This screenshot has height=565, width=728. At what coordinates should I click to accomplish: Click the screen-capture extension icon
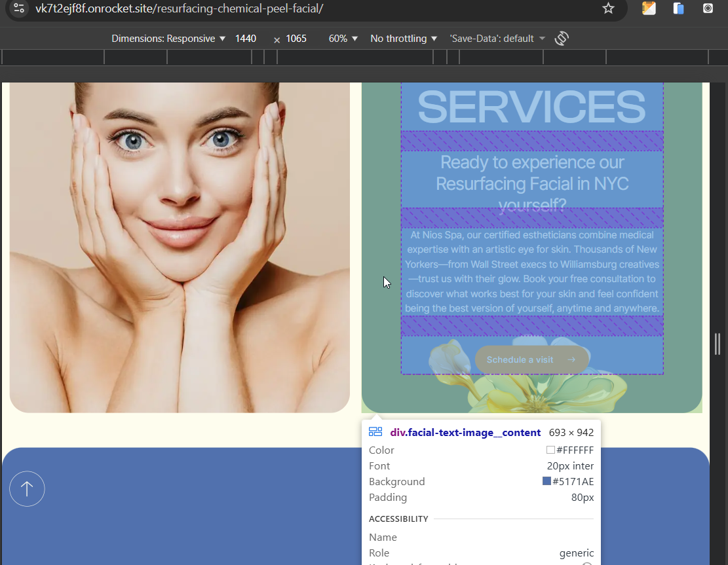coord(708,8)
